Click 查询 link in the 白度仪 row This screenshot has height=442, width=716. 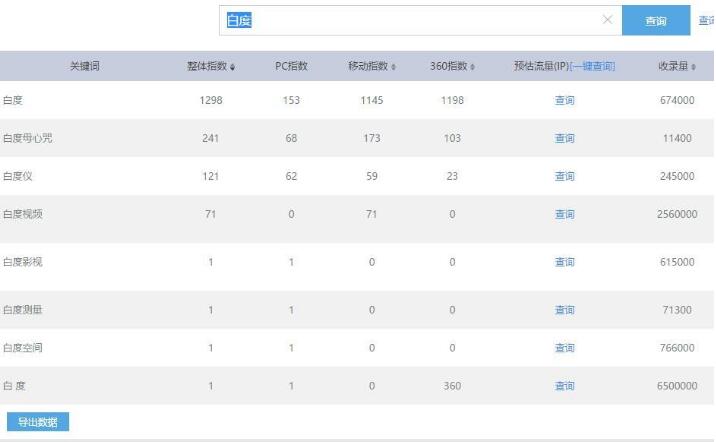pyautogui.click(x=564, y=176)
